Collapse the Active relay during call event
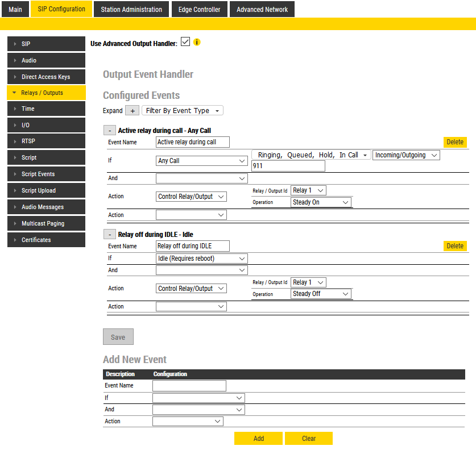Image resolution: width=476 pixels, height=450 pixels. coord(110,131)
